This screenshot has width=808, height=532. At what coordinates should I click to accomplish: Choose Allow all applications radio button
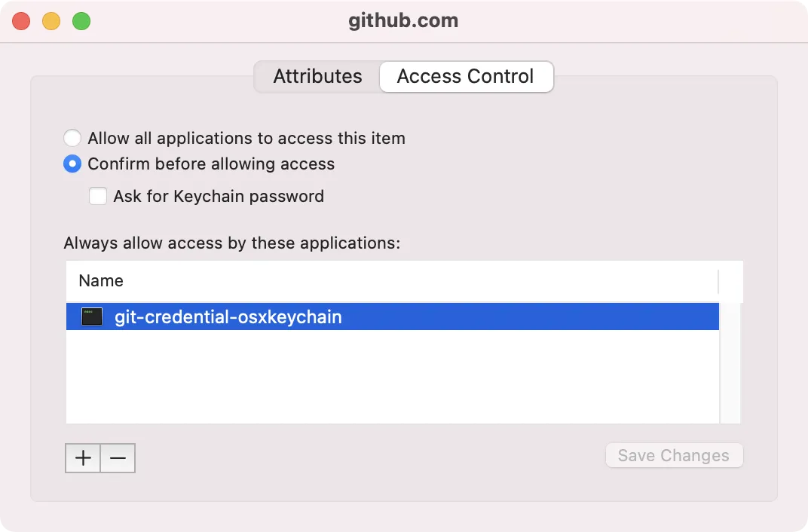(72, 139)
